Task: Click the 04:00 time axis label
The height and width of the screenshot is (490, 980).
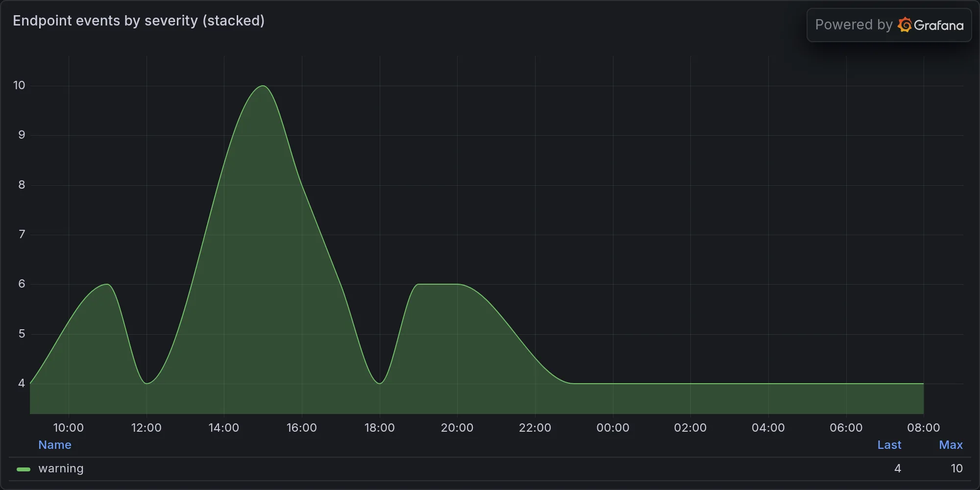Action: [x=768, y=428]
